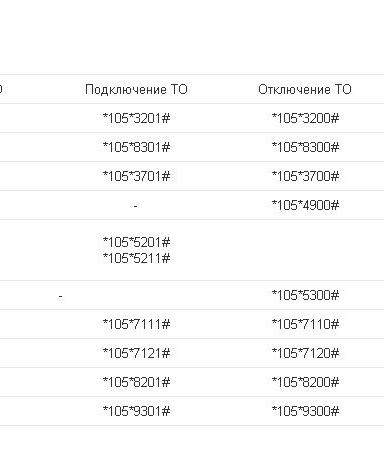
Task: Select the code *105*7121#
Action: point(137,353)
